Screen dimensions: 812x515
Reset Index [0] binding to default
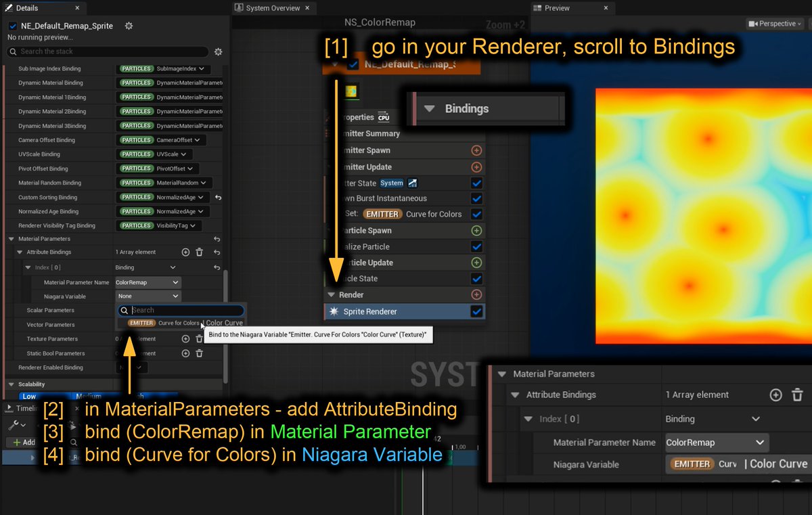click(217, 267)
